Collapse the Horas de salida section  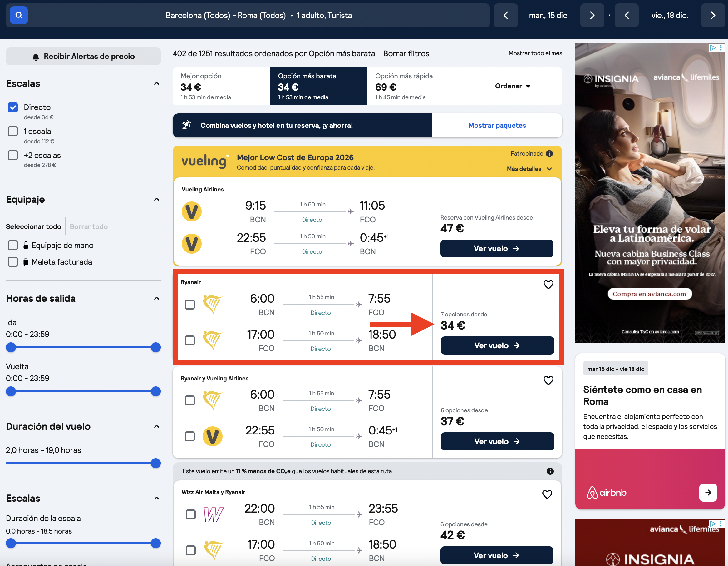(x=156, y=298)
